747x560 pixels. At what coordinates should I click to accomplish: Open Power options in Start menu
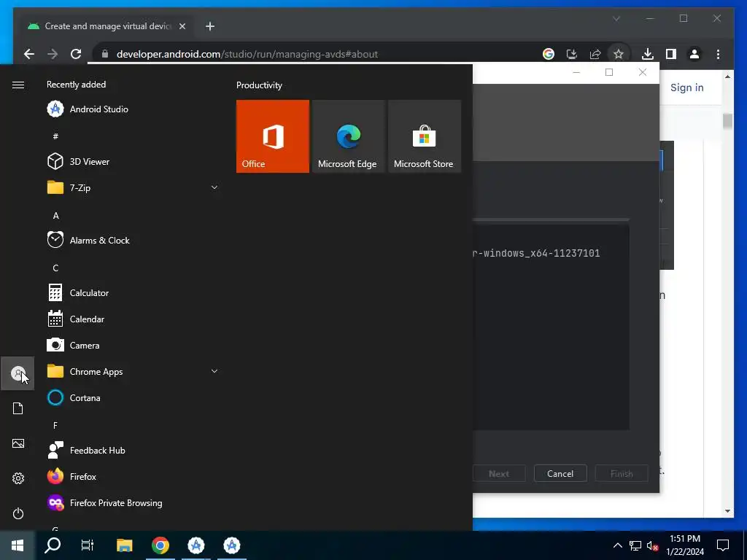18,513
